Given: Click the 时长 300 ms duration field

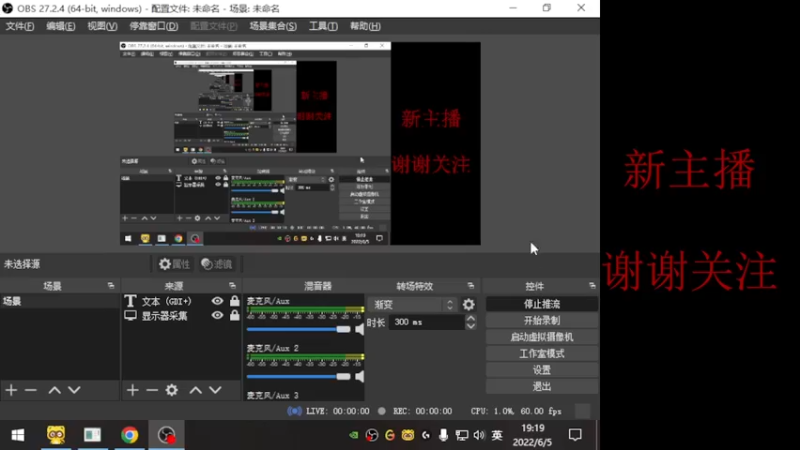Looking at the screenshot, I should click(x=427, y=322).
